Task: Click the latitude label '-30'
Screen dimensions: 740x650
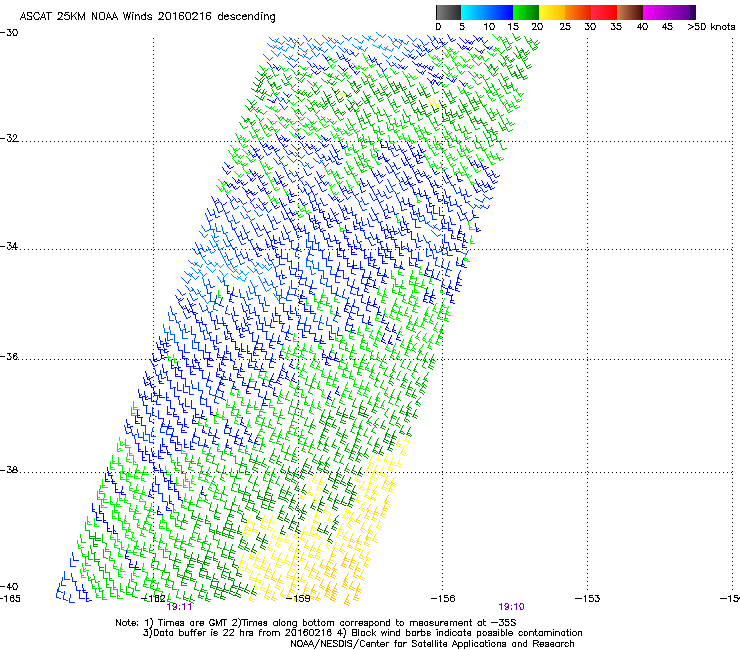Action: tap(9, 33)
